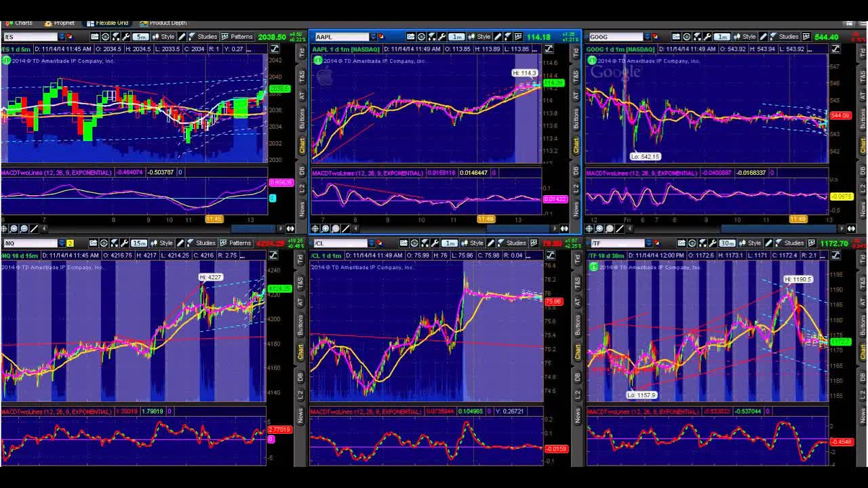Toggle the chart scale icon on /ES chart

[x=275, y=49]
